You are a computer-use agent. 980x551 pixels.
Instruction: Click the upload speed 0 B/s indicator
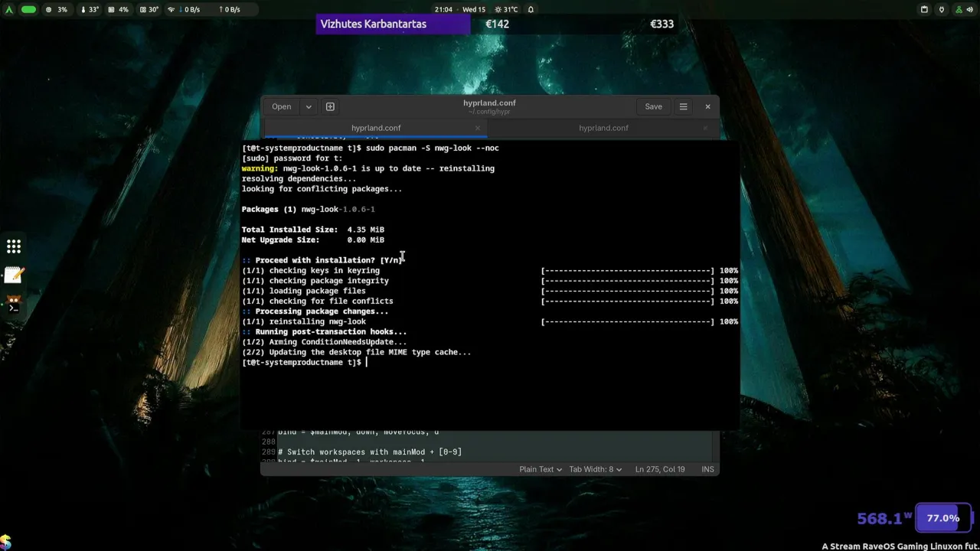(x=230, y=9)
